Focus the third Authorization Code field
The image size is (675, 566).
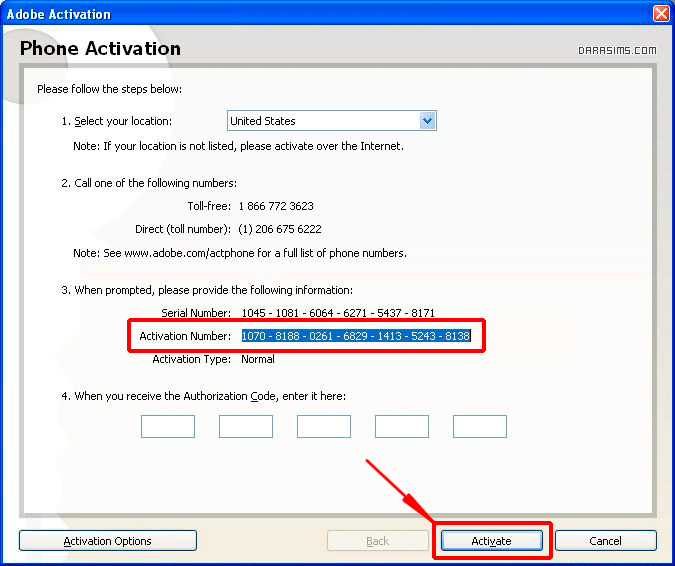point(324,426)
